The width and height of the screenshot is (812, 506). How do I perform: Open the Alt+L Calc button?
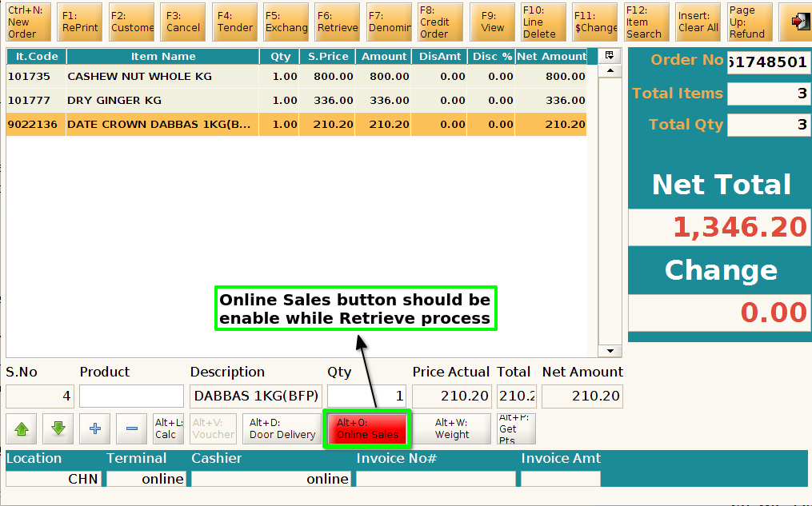(x=168, y=428)
